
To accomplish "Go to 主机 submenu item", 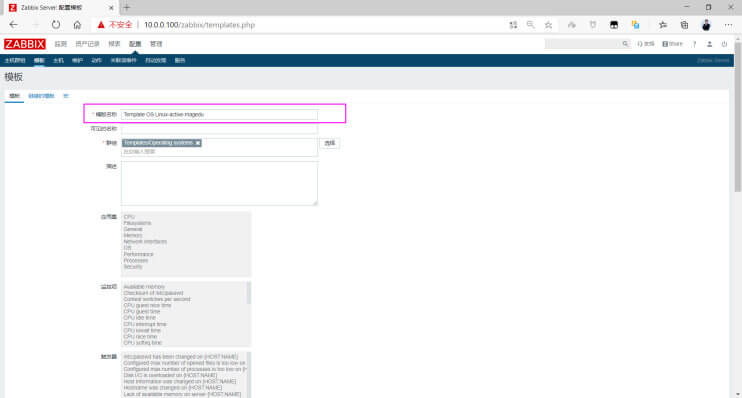I will pos(58,61).
